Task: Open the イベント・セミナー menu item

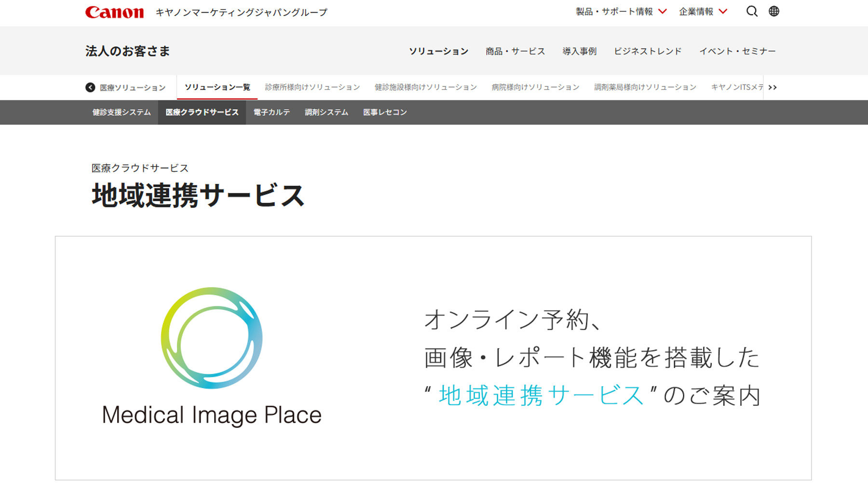Action: point(737,51)
